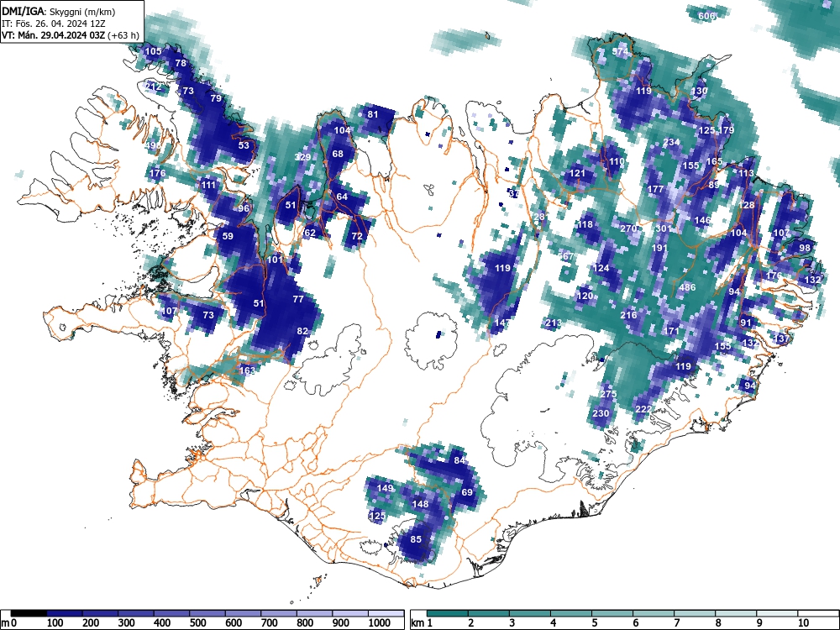This screenshot has width=840, height=630.
Task: Click the visibility value '53' on the map
Action: pos(244,145)
